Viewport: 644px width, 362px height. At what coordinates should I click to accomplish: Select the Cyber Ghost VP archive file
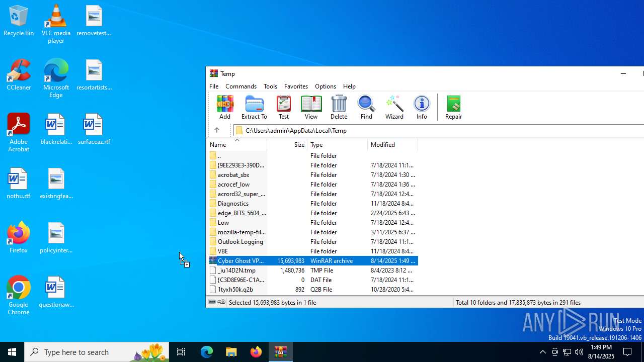pos(313,261)
